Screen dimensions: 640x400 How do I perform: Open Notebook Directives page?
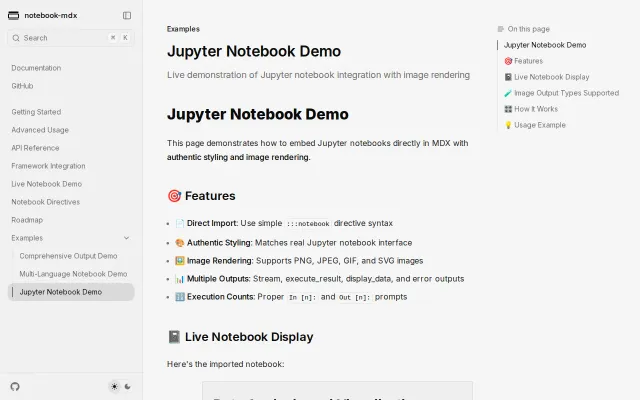46,202
